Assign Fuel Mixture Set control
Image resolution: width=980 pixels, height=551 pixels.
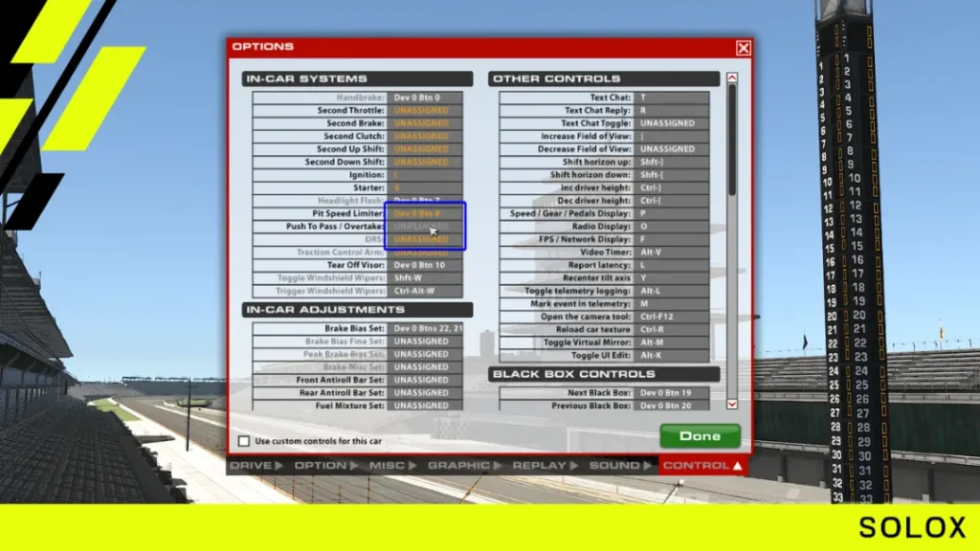425,406
